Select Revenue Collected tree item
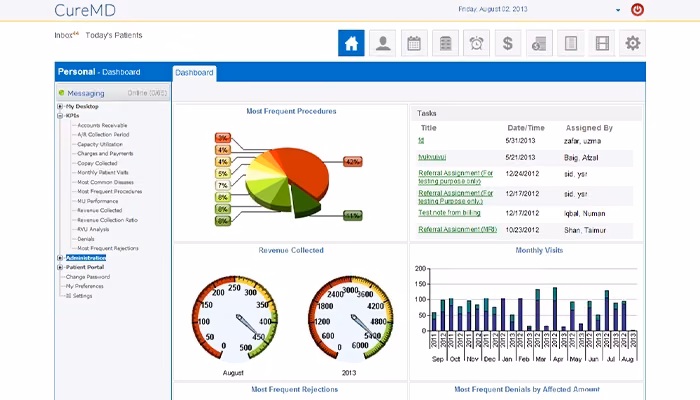700x400 pixels. click(100, 210)
